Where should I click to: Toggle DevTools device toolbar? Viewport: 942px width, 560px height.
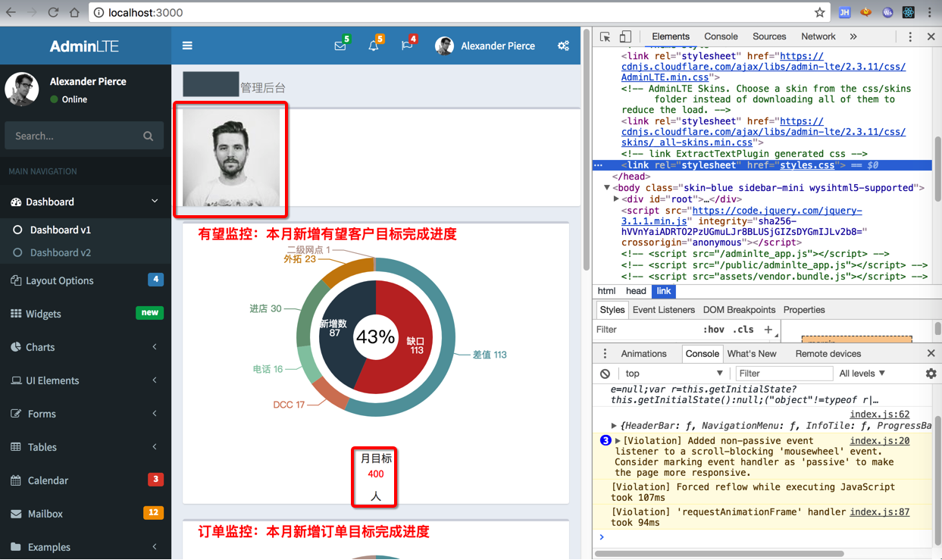click(x=625, y=36)
